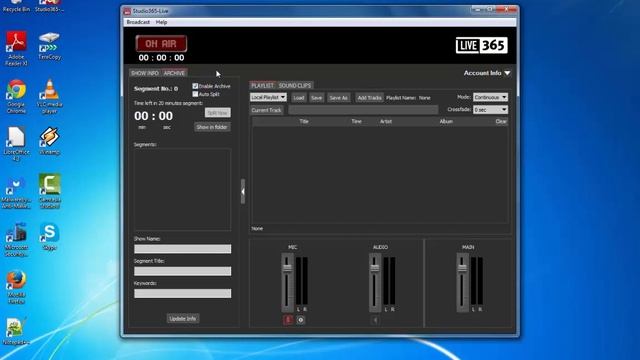
Task: Click the Update Info button
Action: (x=182, y=319)
